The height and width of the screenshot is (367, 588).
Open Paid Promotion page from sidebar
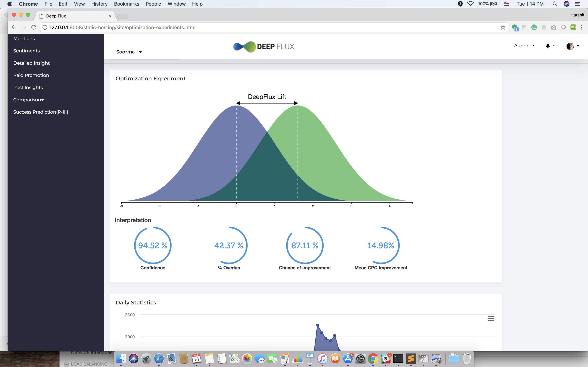point(31,75)
